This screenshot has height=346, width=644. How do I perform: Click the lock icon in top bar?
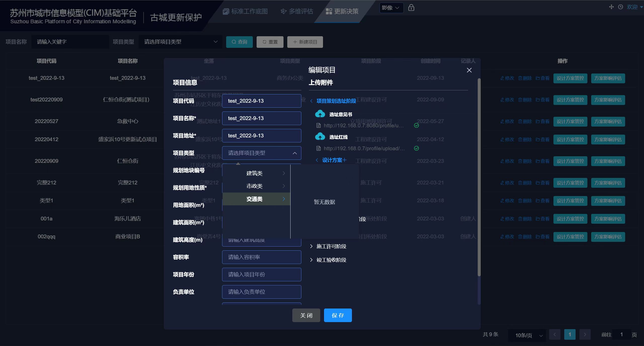click(x=411, y=8)
